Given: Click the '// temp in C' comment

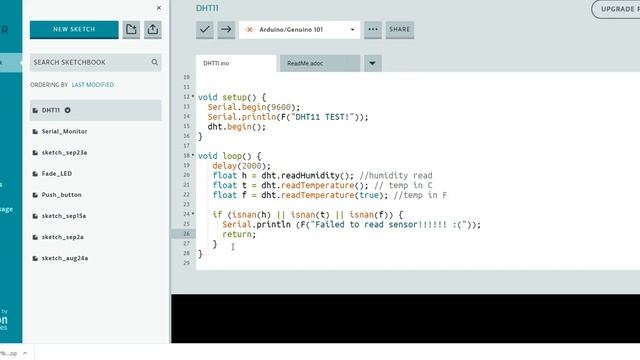Looking at the screenshot, I should point(403,185).
